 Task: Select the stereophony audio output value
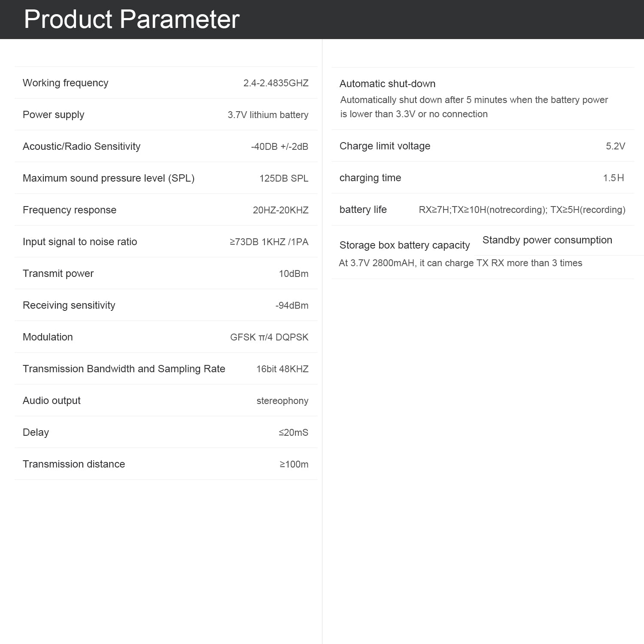pyautogui.click(x=282, y=401)
